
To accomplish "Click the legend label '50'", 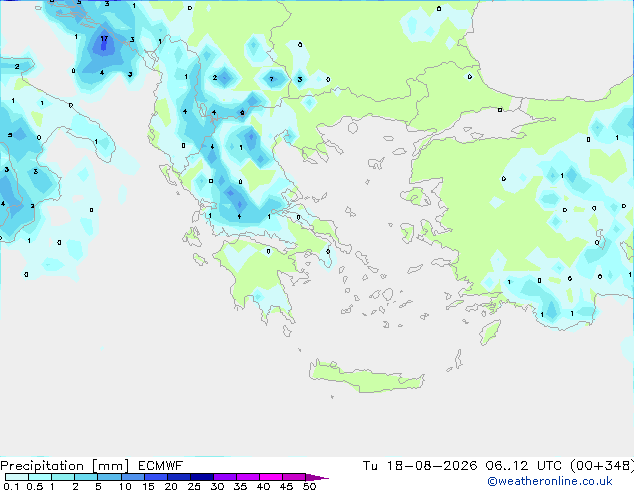I will 309,486.
